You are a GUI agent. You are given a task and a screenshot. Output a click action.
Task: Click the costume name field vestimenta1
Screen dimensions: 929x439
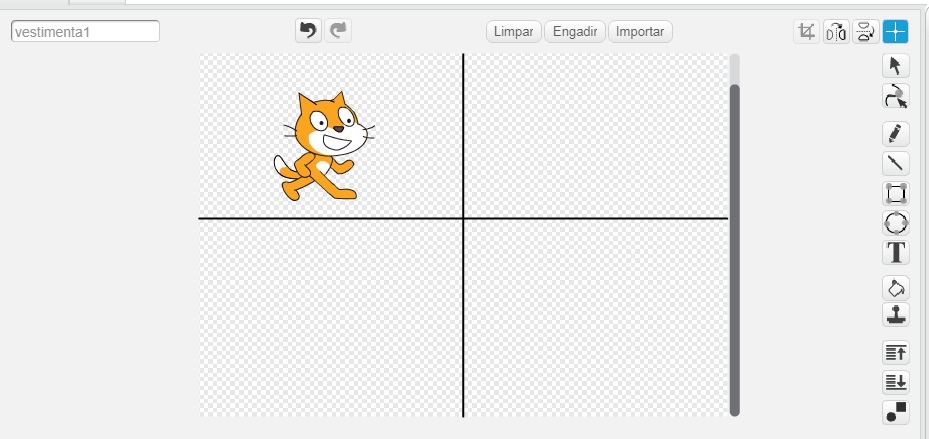pyautogui.click(x=86, y=32)
